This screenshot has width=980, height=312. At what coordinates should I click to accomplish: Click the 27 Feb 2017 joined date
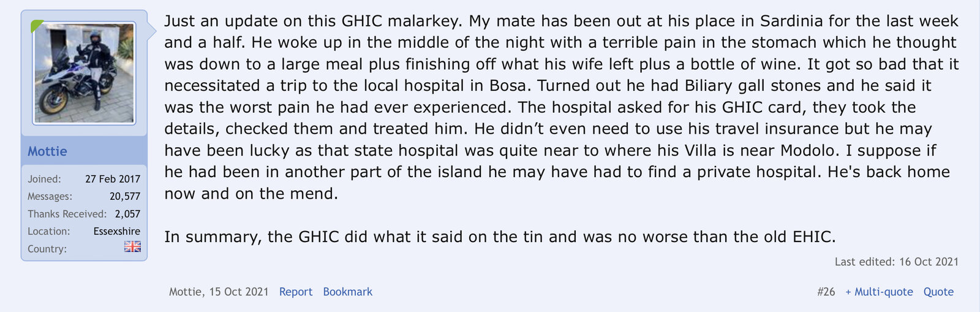click(113, 179)
